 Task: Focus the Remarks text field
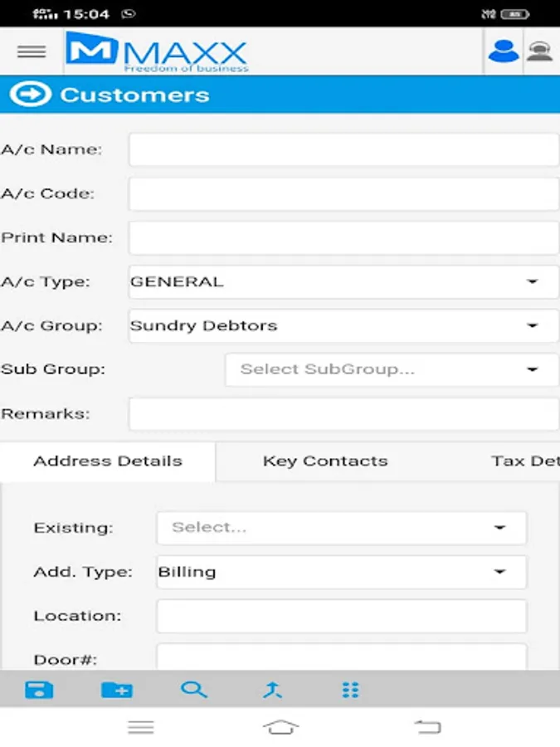[343, 413]
